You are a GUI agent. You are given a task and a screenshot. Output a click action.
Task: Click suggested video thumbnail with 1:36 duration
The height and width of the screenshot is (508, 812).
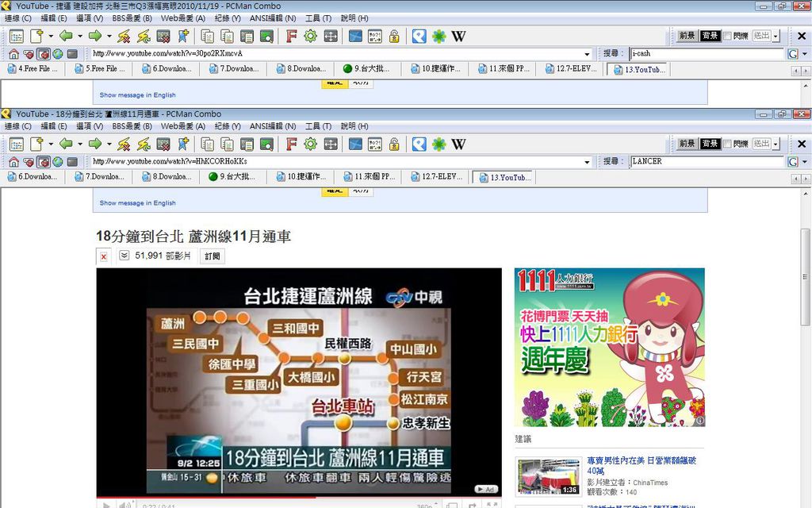[x=549, y=476]
